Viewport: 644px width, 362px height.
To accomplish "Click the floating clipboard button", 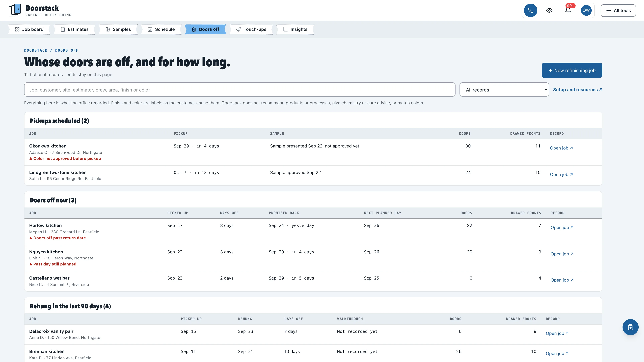I will pyautogui.click(x=630, y=327).
